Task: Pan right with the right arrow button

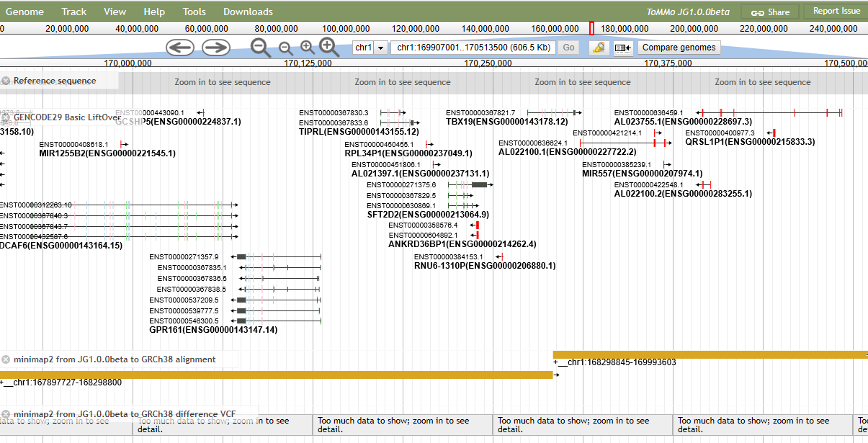Action: pos(215,48)
